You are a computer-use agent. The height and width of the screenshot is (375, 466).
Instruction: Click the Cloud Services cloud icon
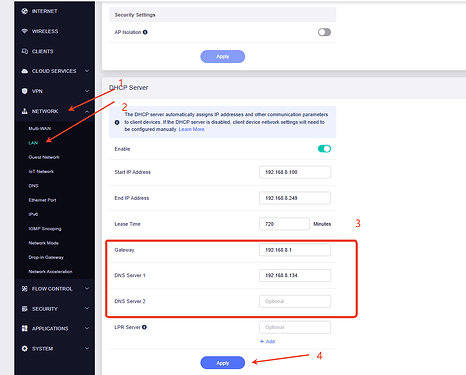coord(24,71)
